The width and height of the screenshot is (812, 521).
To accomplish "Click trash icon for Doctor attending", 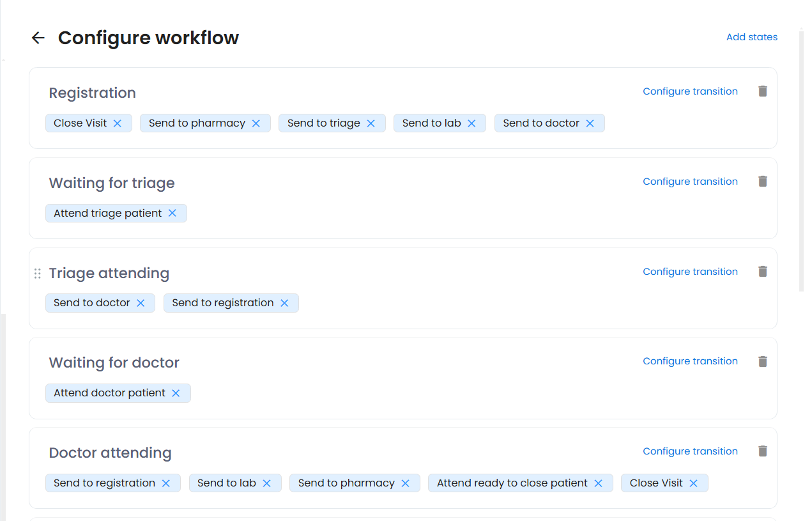I will (762, 451).
